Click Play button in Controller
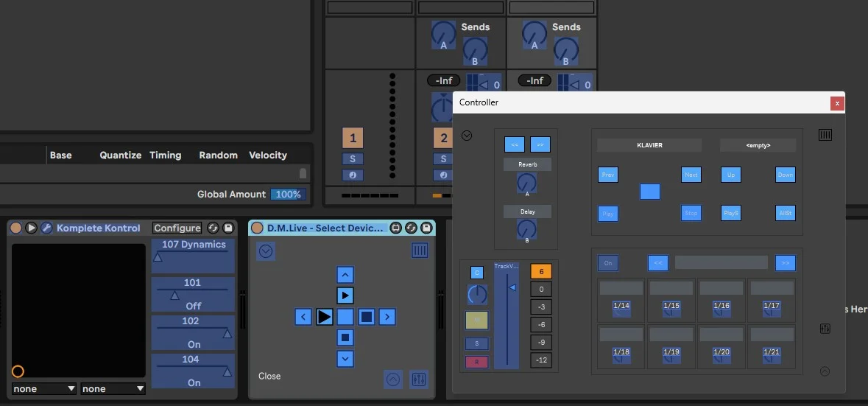Viewport: 868px width, 406px height. tap(608, 213)
